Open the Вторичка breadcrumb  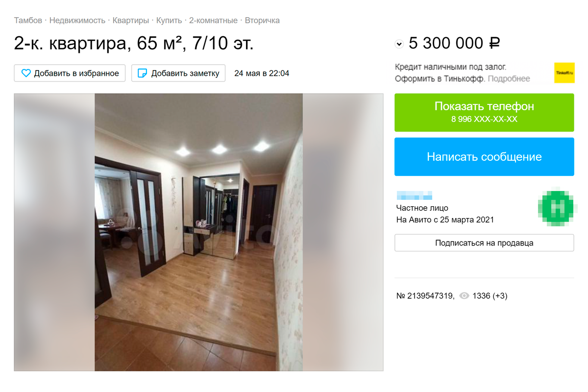[x=262, y=21]
